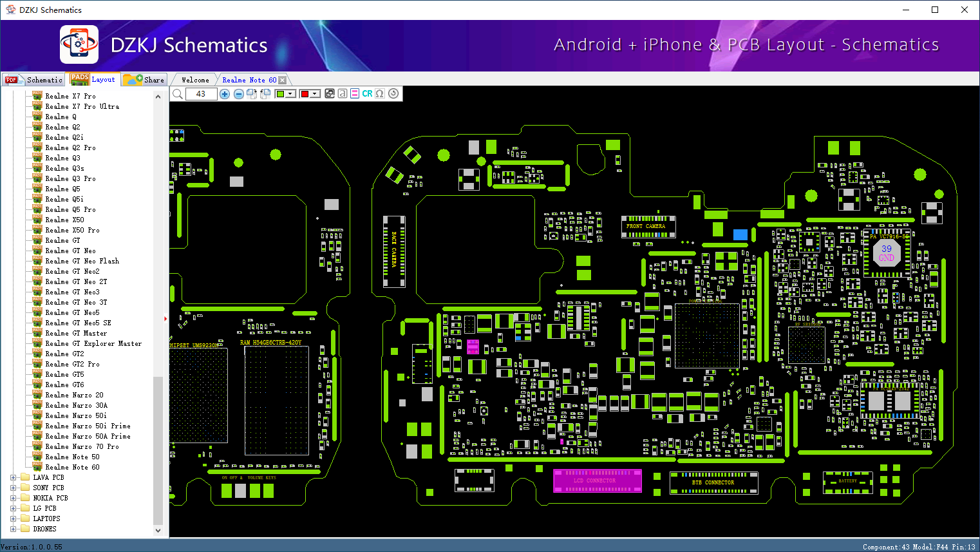Click the pink double-bar toolbar icon
The image size is (980, 552).
tap(355, 94)
